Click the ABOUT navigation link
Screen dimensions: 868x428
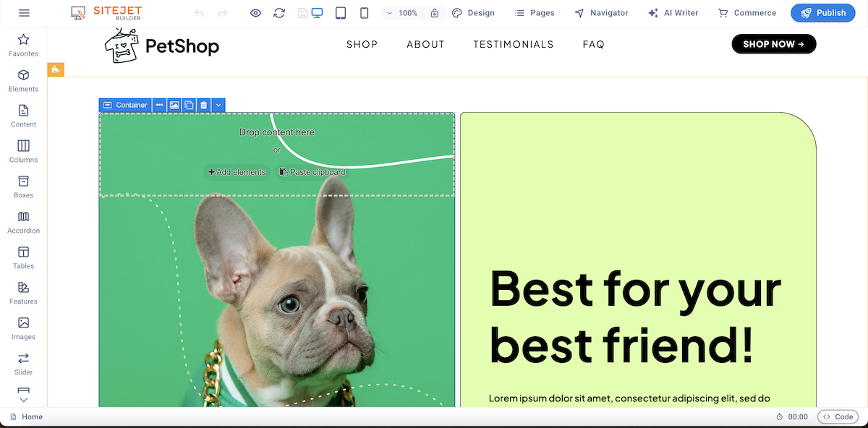425,44
